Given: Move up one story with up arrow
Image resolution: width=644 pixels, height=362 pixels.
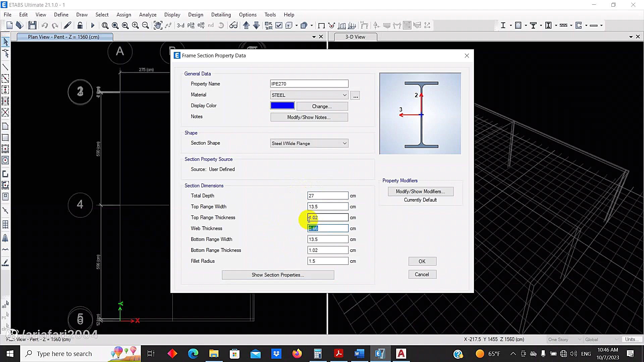Looking at the screenshot, I should point(246,25).
